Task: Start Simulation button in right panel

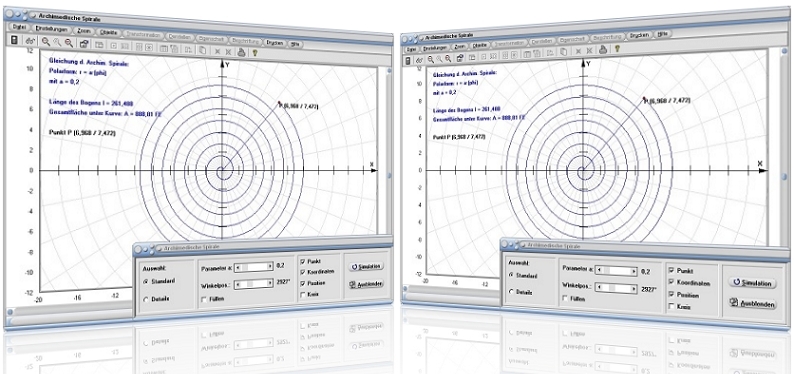Action: point(752,283)
